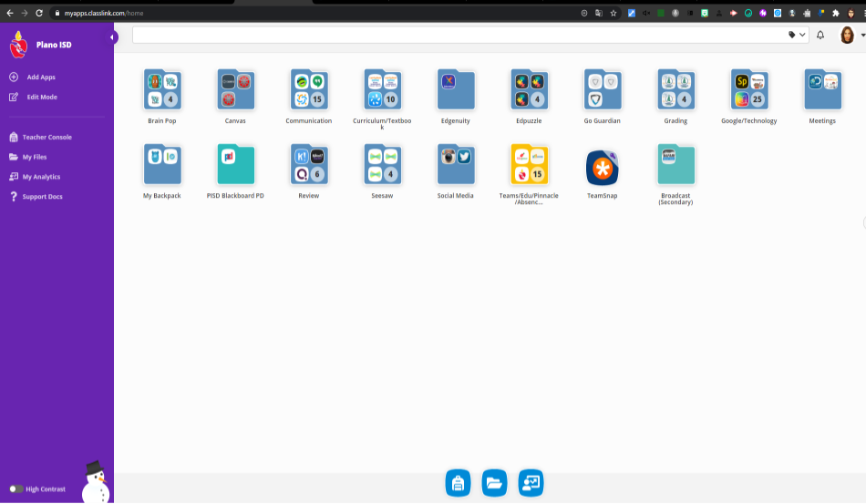The width and height of the screenshot is (866, 504).
Task: Click the teacher console icon in bottom dock
Action: (531, 483)
